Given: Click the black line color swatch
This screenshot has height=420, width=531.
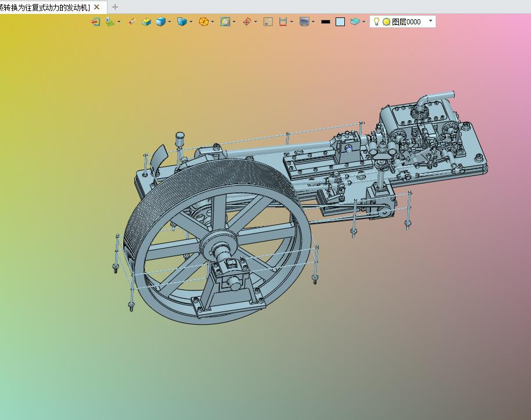Looking at the screenshot, I should pos(326,22).
